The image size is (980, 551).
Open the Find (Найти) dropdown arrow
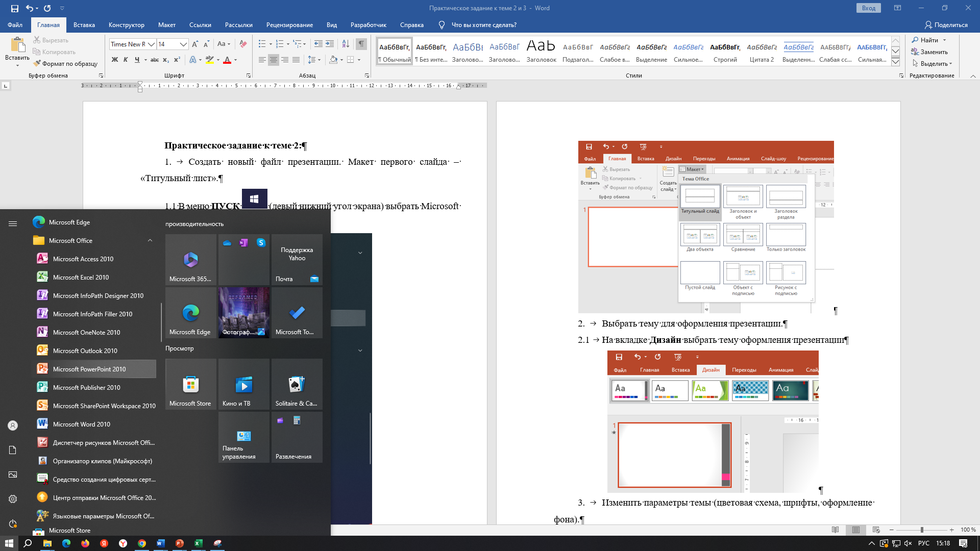click(x=944, y=40)
